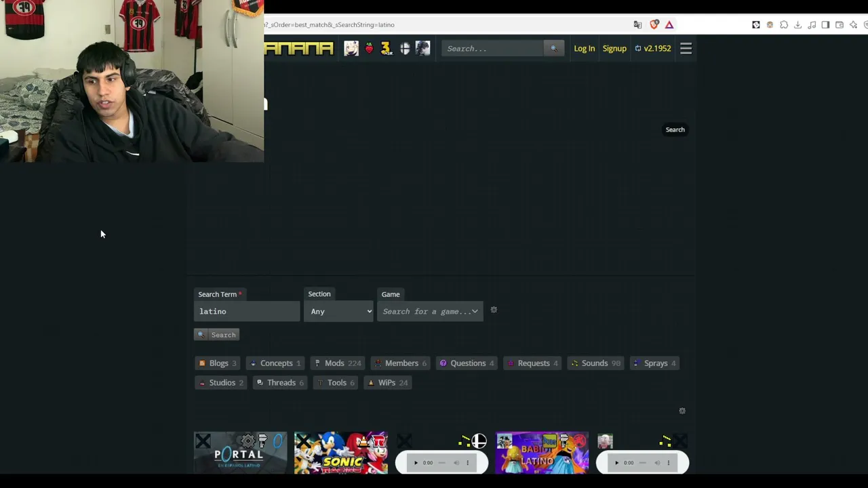
Task: Click the gear icon beside the Game dropdown
Action: pos(494,310)
